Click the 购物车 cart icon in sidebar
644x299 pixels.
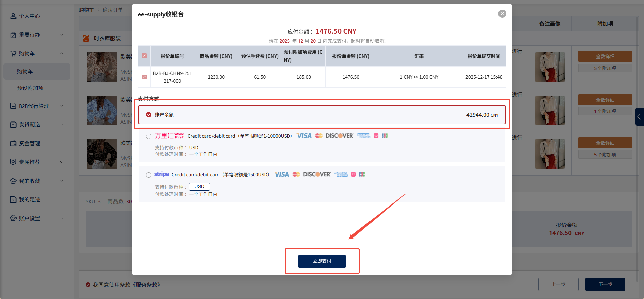[x=13, y=53]
